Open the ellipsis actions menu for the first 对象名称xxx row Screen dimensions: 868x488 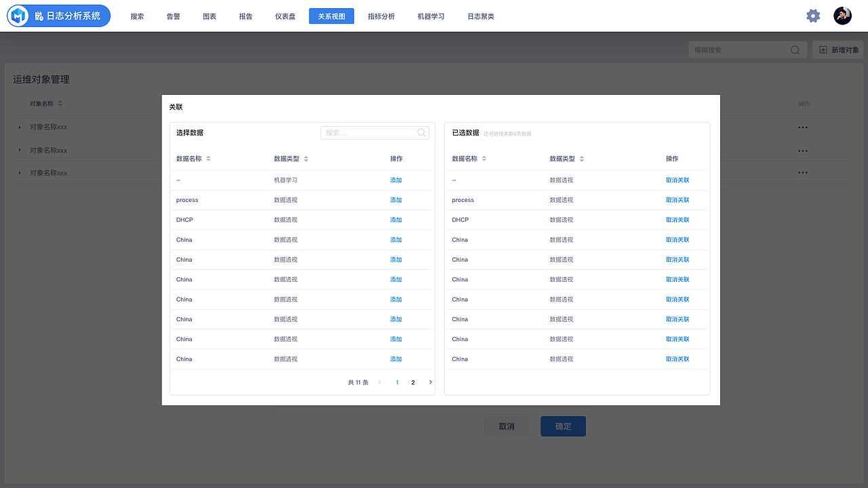[x=803, y=127]
